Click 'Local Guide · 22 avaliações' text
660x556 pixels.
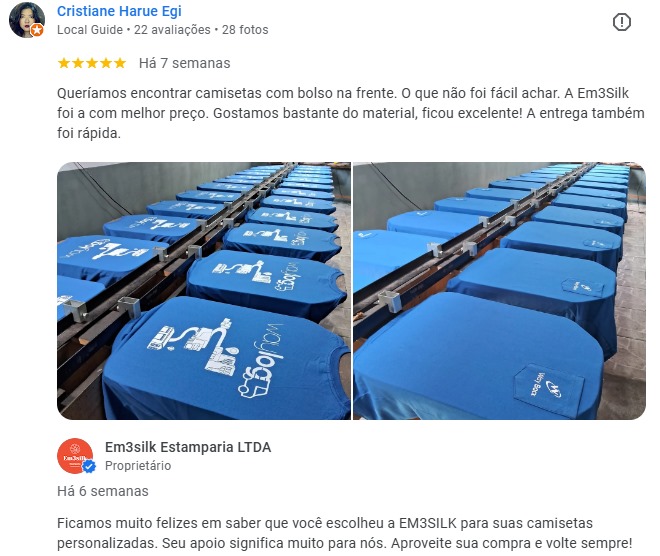point(133,30)
